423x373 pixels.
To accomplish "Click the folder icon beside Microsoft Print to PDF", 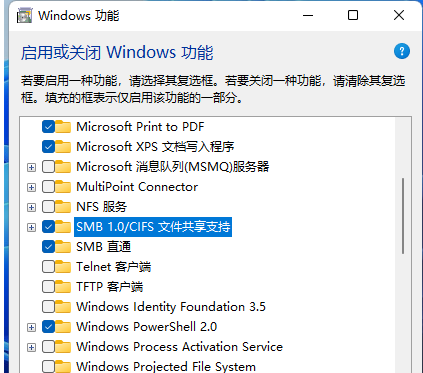I will (x=63, y=127).
